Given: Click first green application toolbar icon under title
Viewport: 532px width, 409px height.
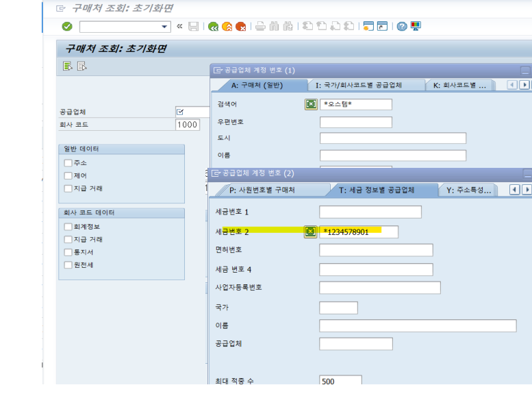Looking at the screenshot, I should coord(68,66).
